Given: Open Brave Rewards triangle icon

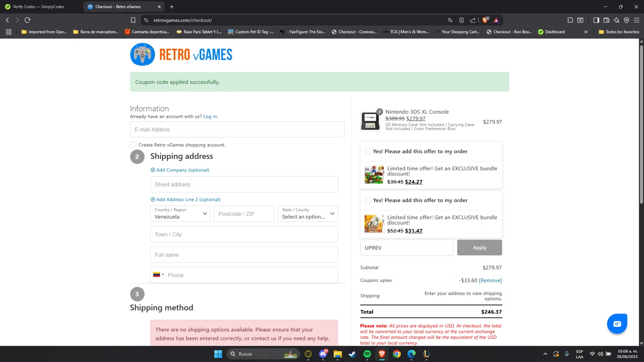Looking at the screenshot, I should point(496,20).
